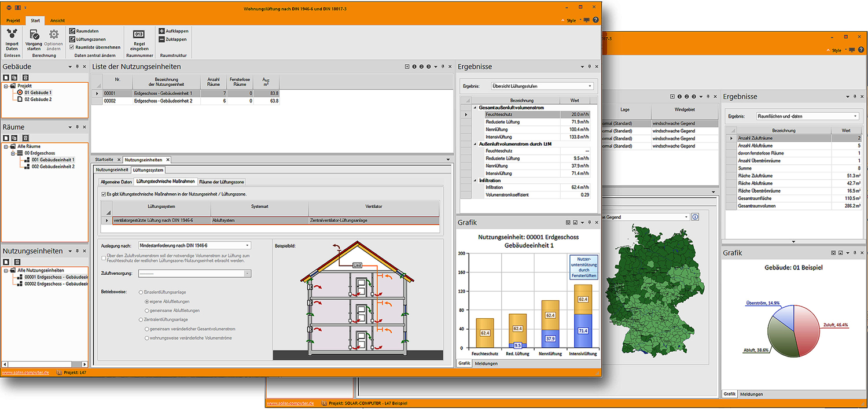868x409 pixels.
Task: Close Ergebnisse panel in back window
Action: pos(862,97)
